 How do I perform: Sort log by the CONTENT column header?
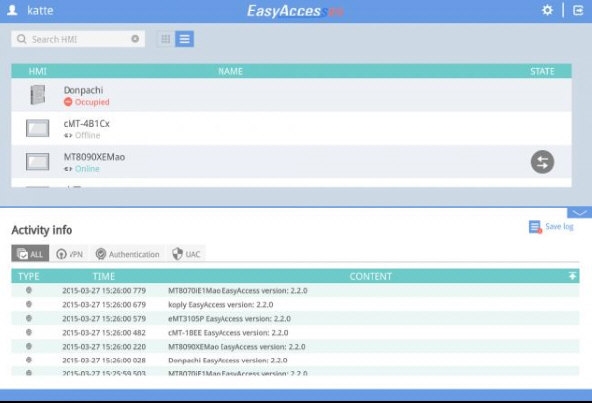[370, 276]
